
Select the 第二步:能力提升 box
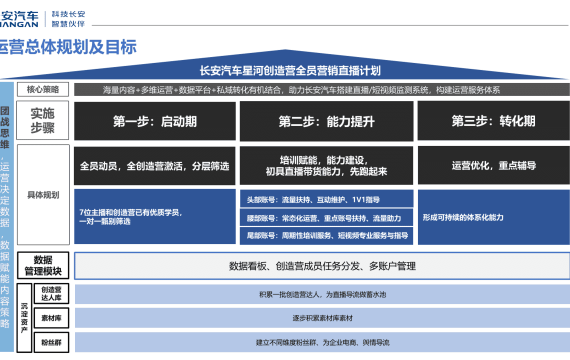pyautogui.click(x=326, y=121)
